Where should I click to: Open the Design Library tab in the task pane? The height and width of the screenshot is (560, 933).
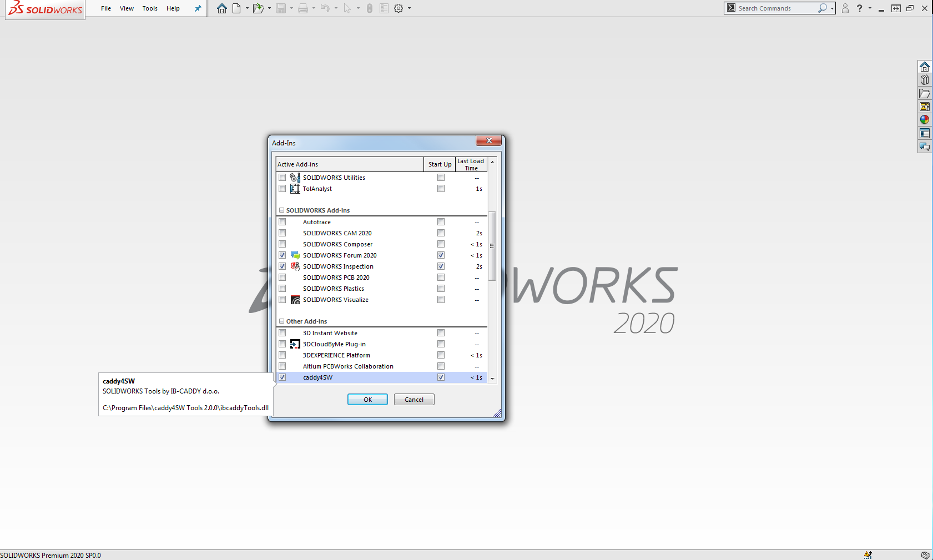(924, 80)
